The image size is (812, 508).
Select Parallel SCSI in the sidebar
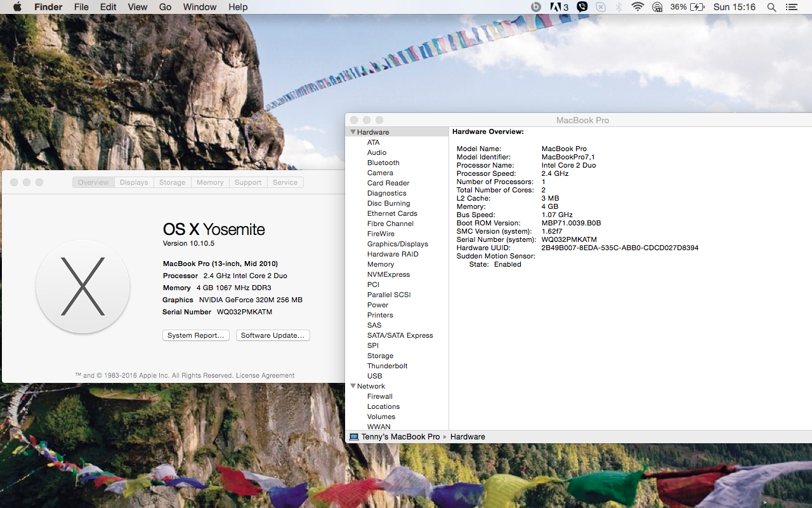[389, 295]
